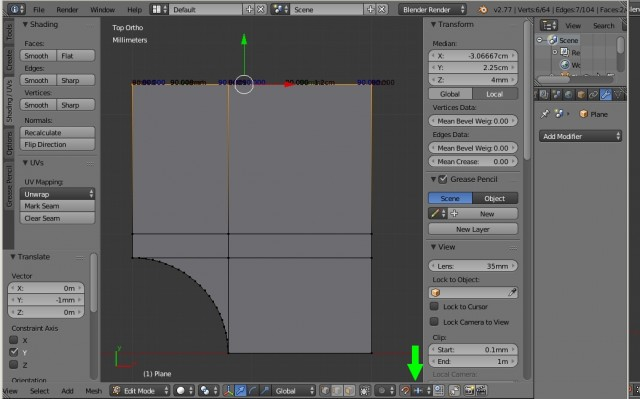Screen dimensions: 640x399
Task: Open the Render menu
Action: click(x=67, y=9)
